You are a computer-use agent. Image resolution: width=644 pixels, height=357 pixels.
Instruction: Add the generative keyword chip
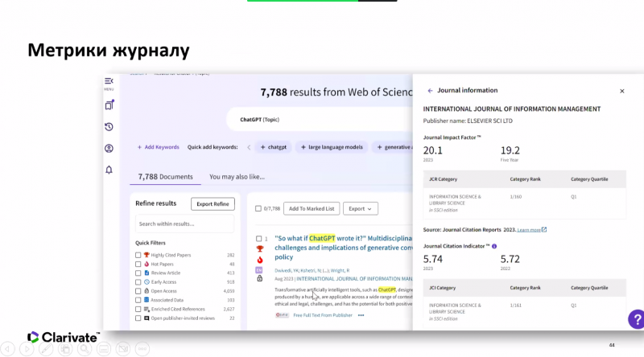pos(393,147)
